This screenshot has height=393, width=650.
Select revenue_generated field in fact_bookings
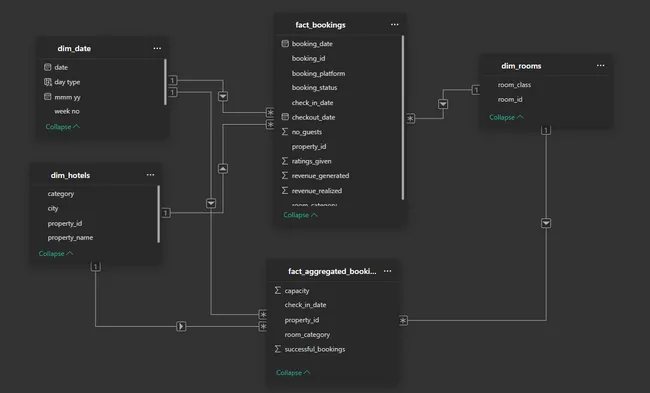click(320, 176)
